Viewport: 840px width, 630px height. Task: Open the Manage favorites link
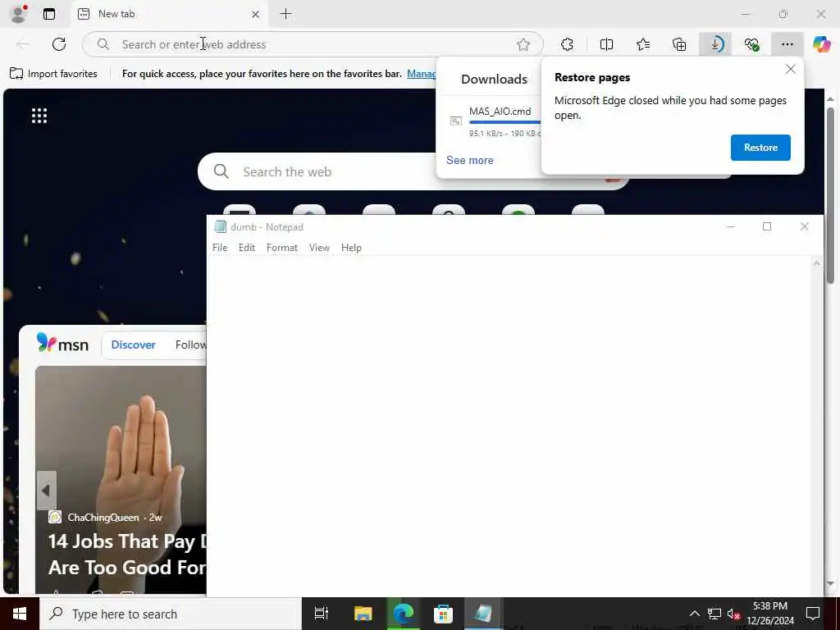click(x=421, y=74)
